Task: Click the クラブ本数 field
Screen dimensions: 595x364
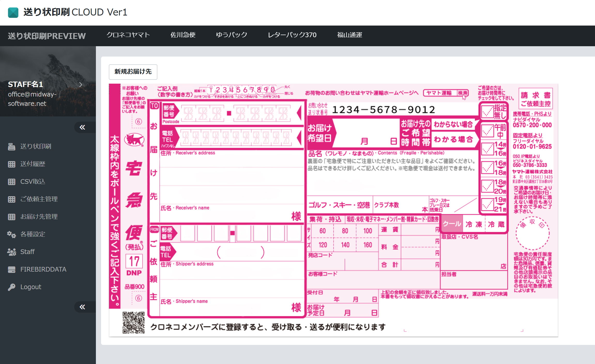Action: (401, 205)
